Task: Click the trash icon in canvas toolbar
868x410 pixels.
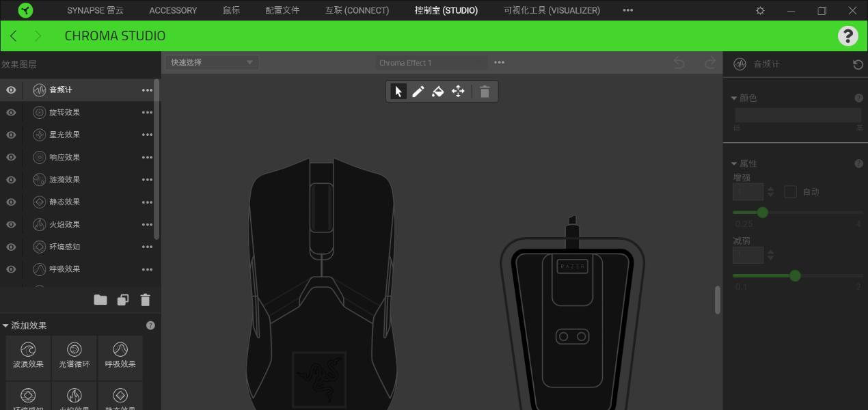Action: point(485,92)
